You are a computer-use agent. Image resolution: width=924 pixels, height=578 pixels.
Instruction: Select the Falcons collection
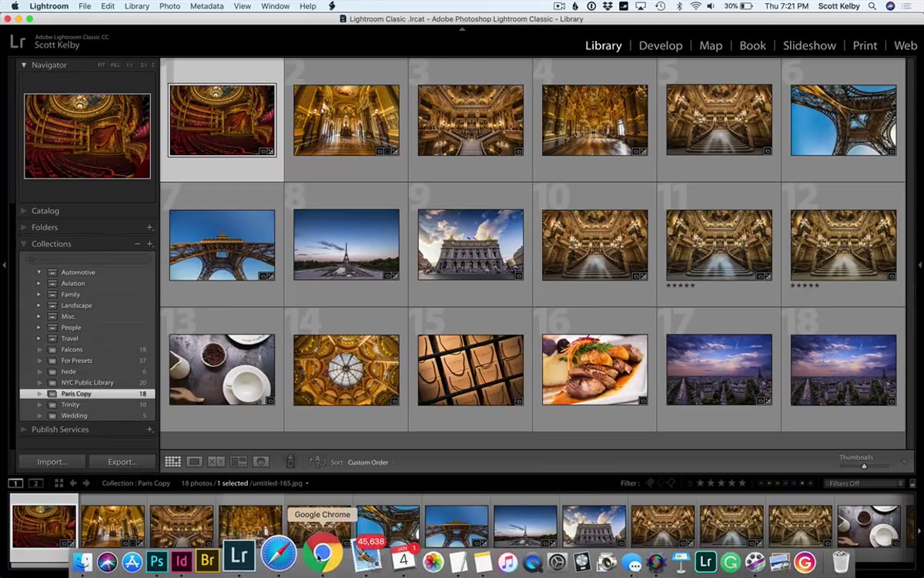click(x=87, y=349)
